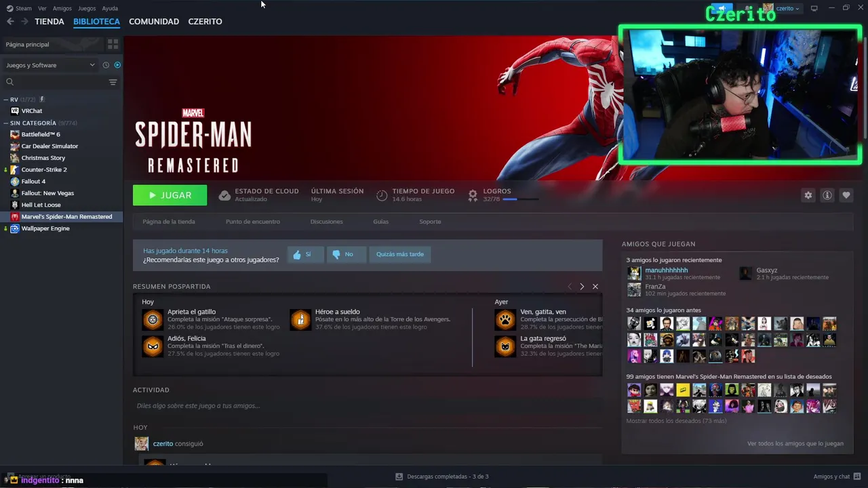The width and height of the screenshot is (868, 488).
Task: Open Adiós, Felicia achievement icon
Action: click(153, 346)
